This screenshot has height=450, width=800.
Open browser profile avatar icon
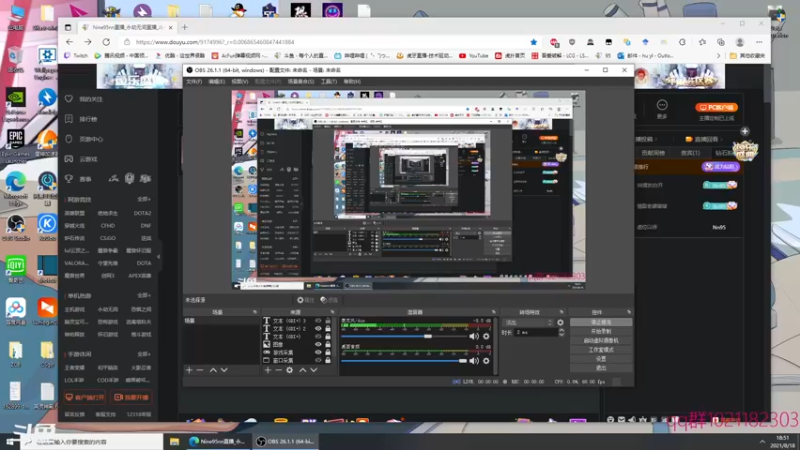point(740,42)
